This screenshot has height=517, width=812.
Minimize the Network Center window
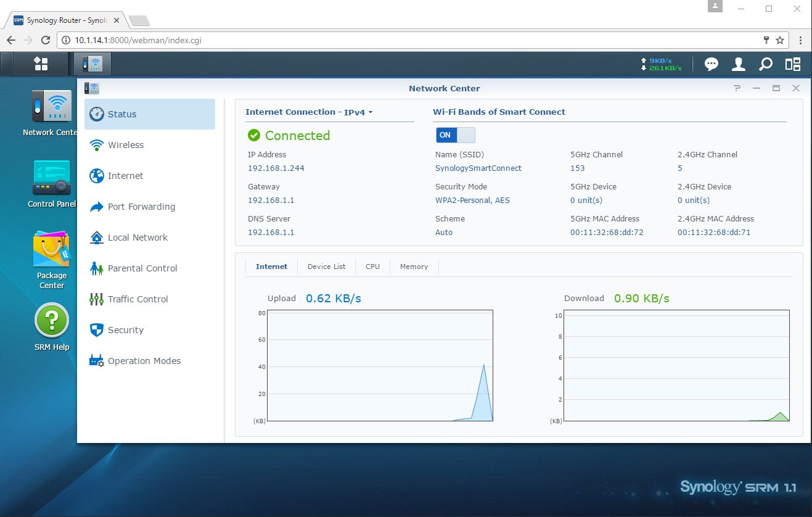pyautogui.click(x=757, y=88)
